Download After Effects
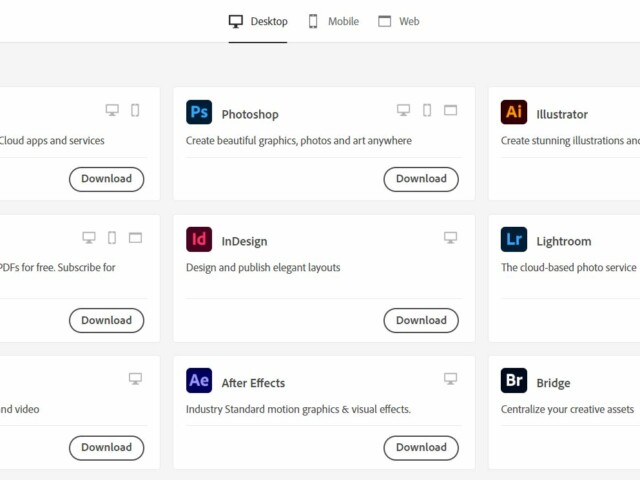Image resolution: width=640 pixels, height=480 pixels. tap(421, 447)
